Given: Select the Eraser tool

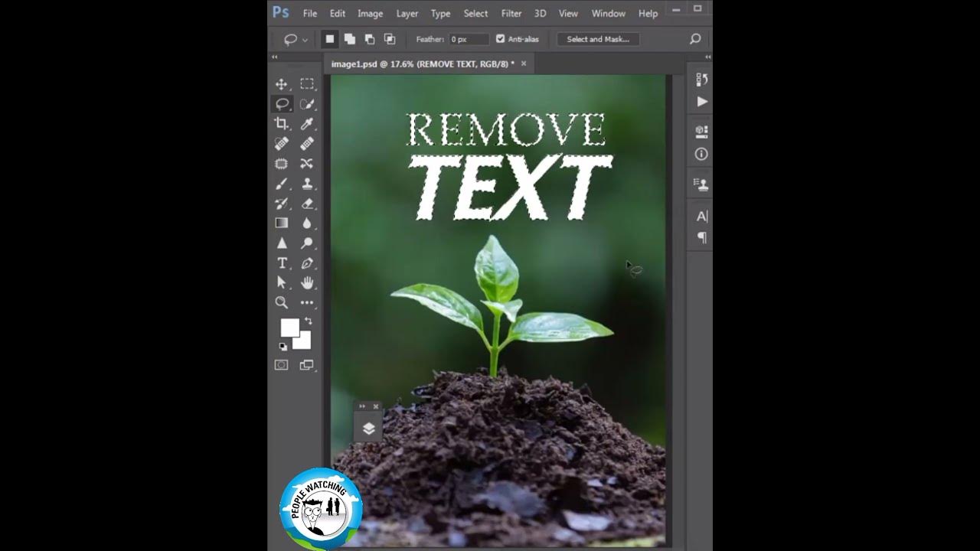Looking at the screenshot, I should (x=307, y=204).
